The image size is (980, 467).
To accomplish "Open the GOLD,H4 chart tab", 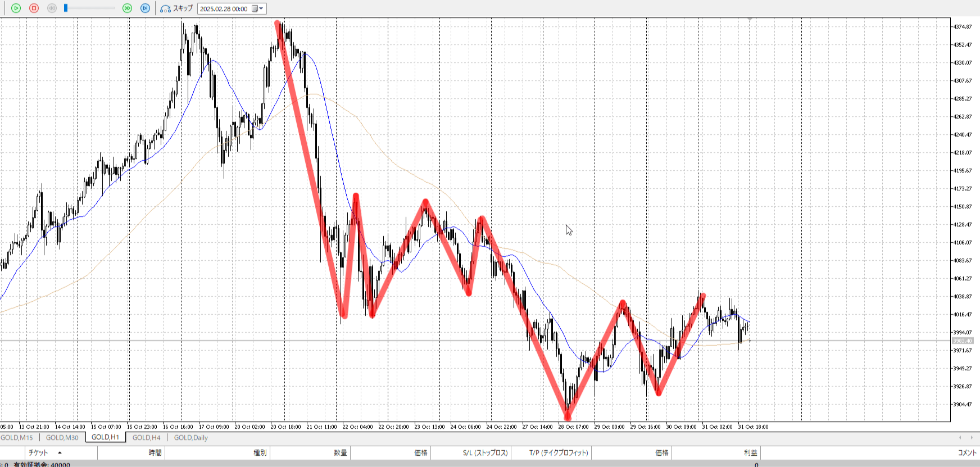I will point(146,438).
